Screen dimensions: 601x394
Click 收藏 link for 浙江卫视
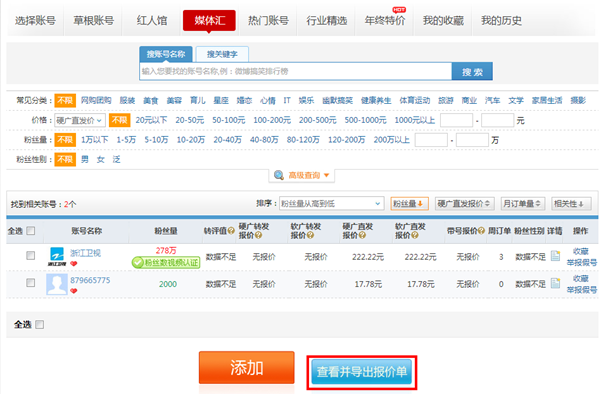(x=581, y=251)
